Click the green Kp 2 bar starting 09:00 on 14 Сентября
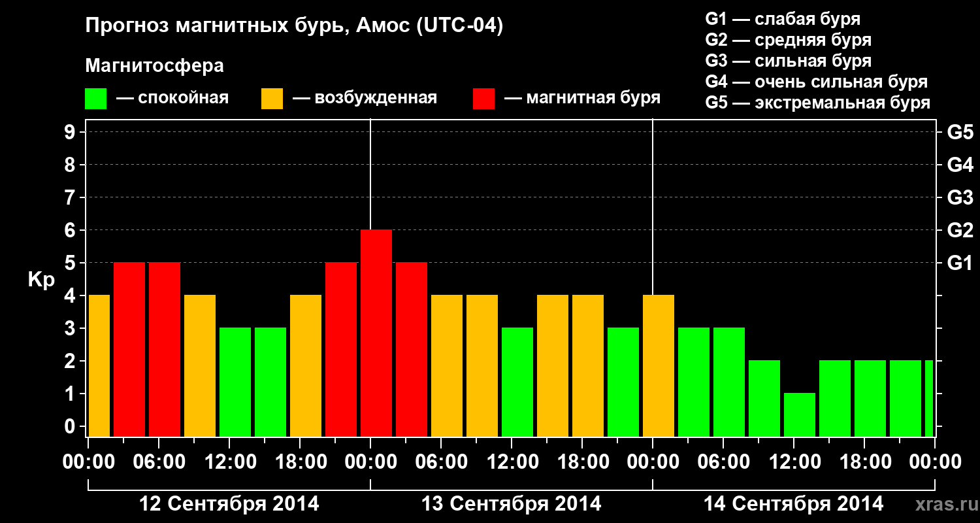The width and height of the screenshot is (980, 523). [x=764, y=399]
